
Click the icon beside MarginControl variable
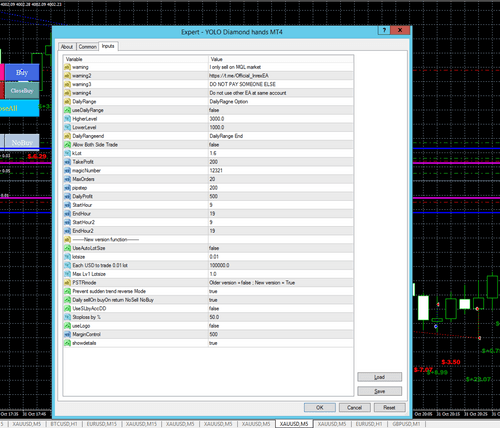point(68,334)
